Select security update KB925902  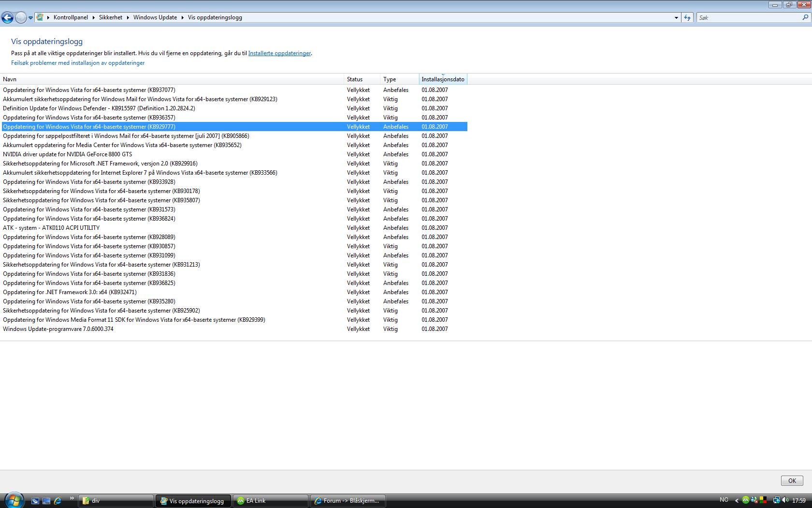234,311
